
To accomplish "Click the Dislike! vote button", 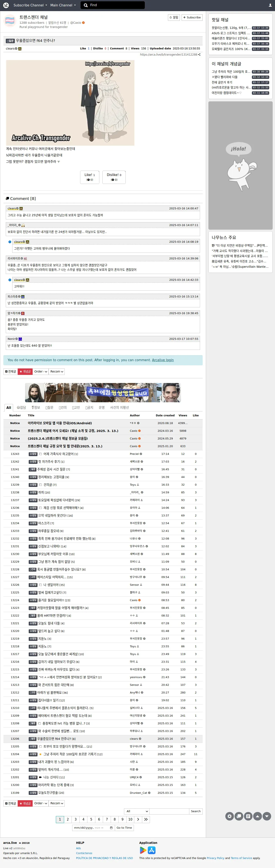I will (114, 177).
